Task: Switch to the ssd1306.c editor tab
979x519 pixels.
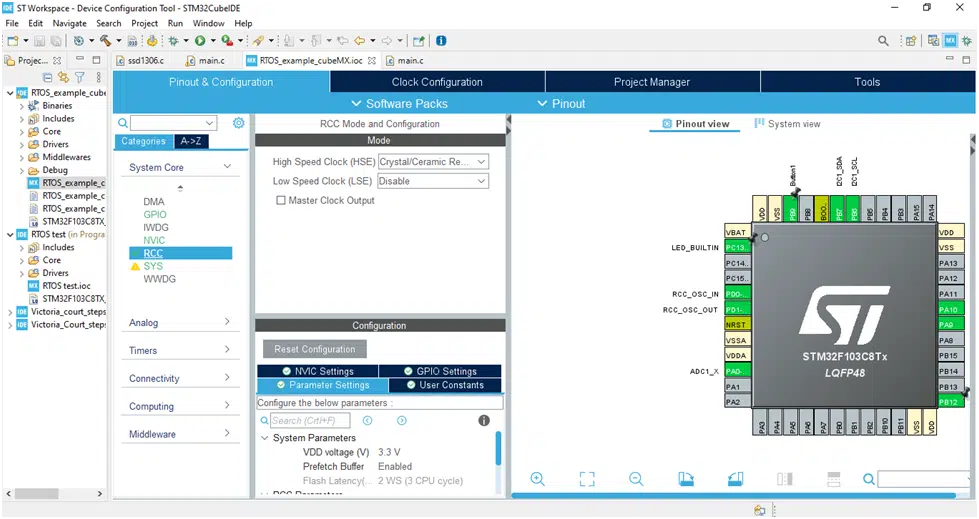Action: 140,61
